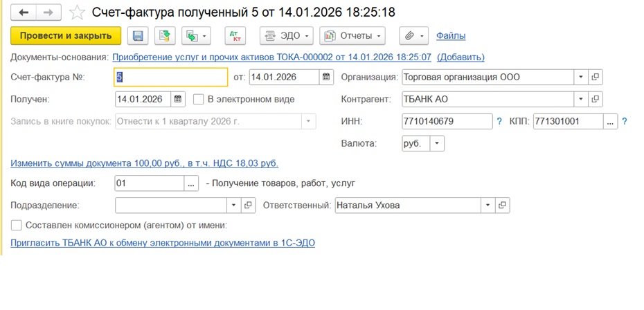Expand the Организация dropdown list

(581, 77)
